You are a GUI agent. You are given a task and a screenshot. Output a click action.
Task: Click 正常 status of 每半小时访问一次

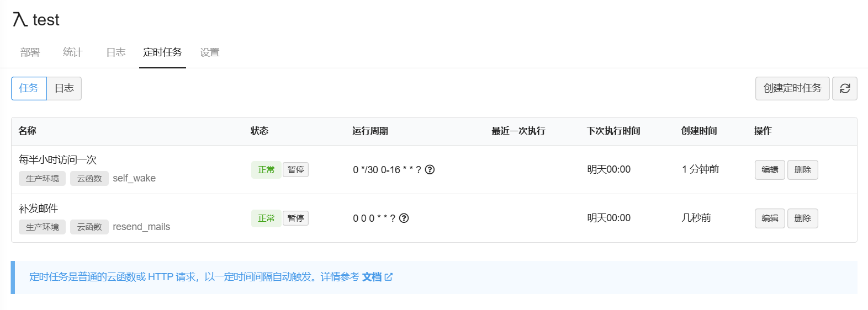point(266,169)
